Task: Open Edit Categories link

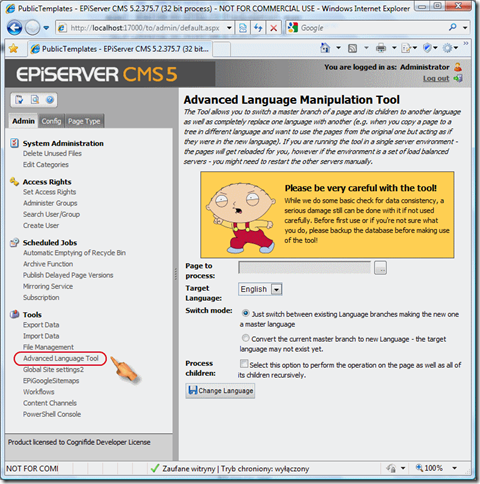Action: point(46,165)
